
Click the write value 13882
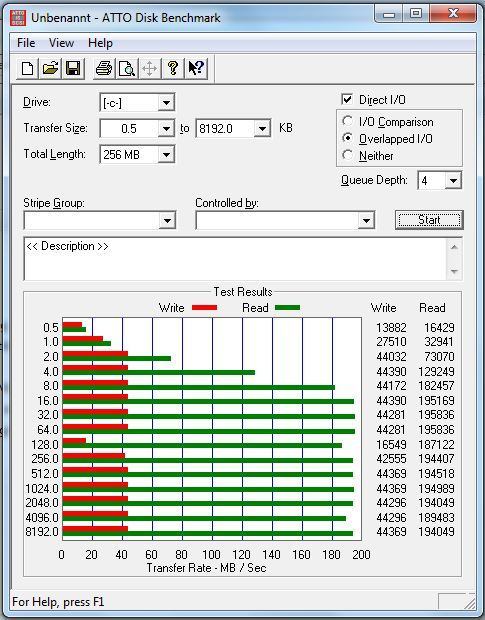(x=391, y=328)
